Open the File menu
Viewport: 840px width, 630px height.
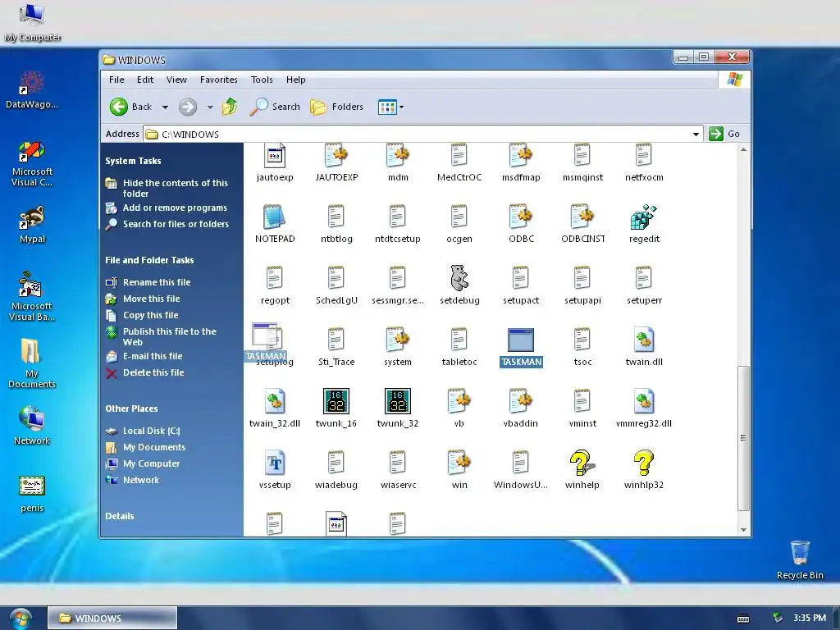(116, 80)
